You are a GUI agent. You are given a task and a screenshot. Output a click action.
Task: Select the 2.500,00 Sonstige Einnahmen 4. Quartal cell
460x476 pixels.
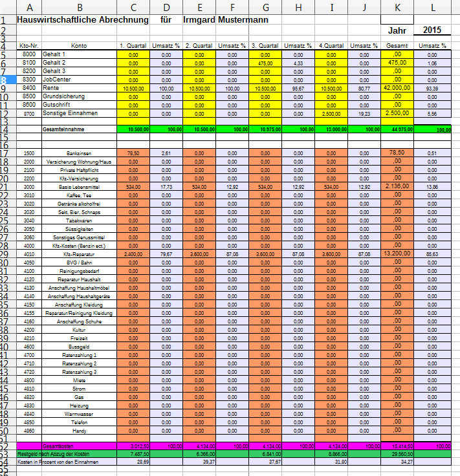coord(331,113)
